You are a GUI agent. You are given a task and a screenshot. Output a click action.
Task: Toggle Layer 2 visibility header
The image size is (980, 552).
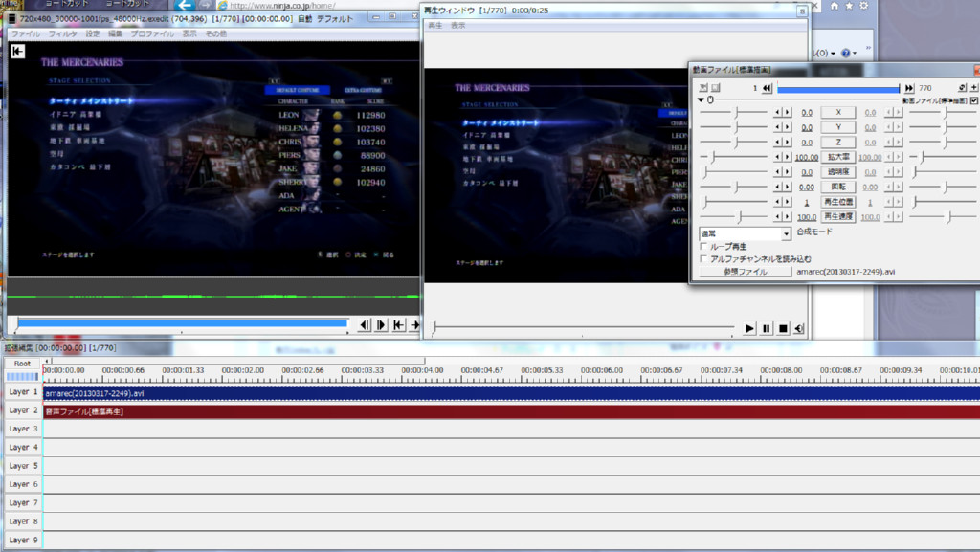[23, 410]
